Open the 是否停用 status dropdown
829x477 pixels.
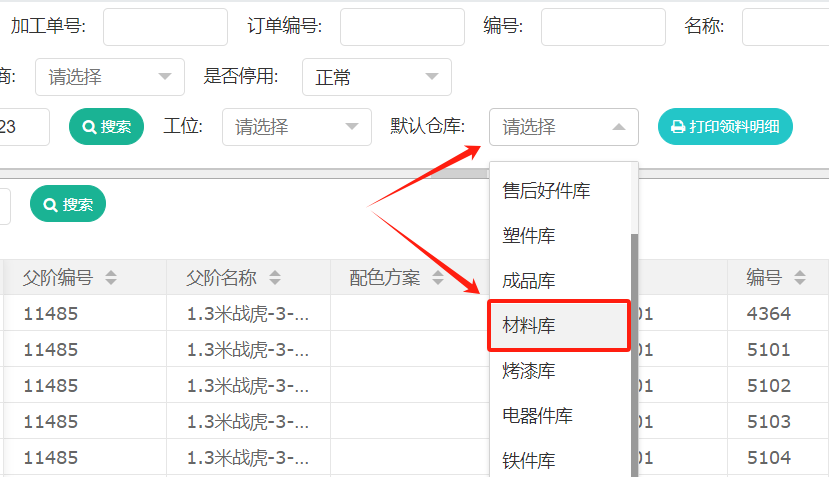coord(377,77)
